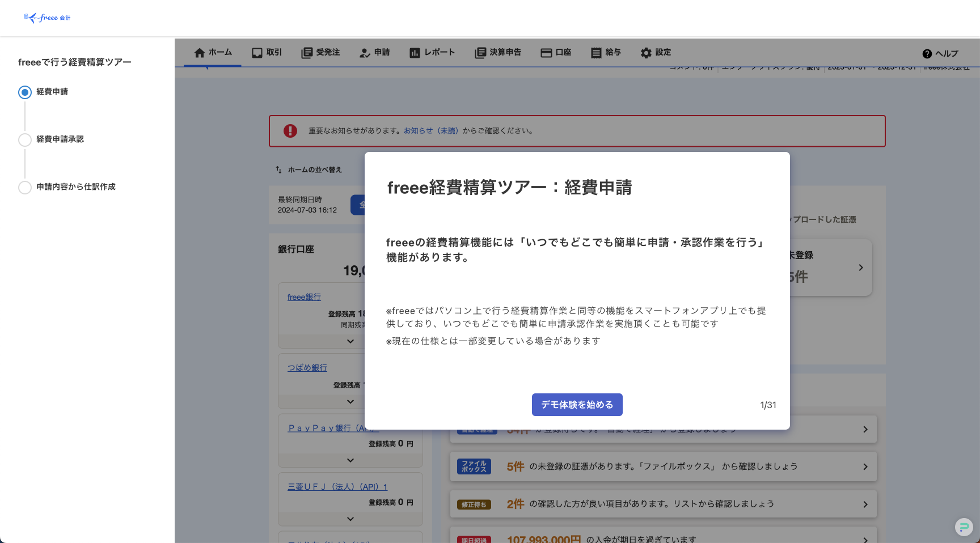
Task: Click the 受発注 document icon
Action: pos(307,53)
